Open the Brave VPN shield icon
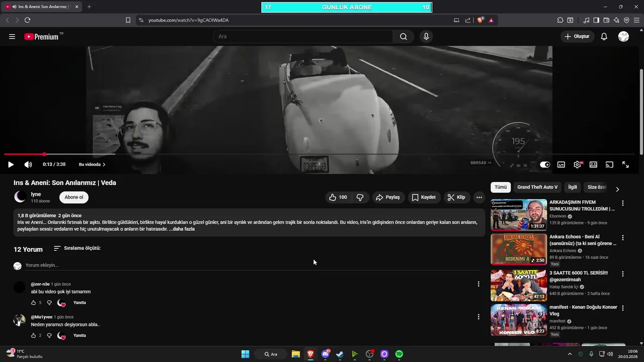 click(626, 20)
